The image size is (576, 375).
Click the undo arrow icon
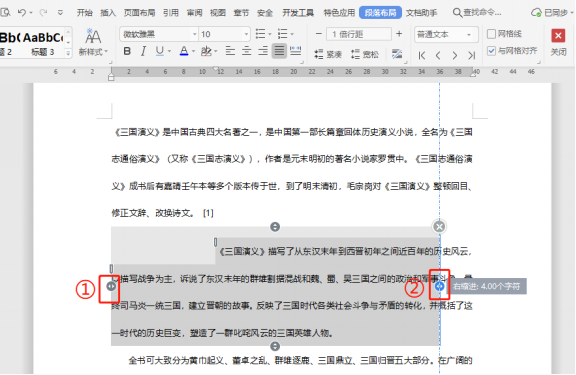pos(22,12)
